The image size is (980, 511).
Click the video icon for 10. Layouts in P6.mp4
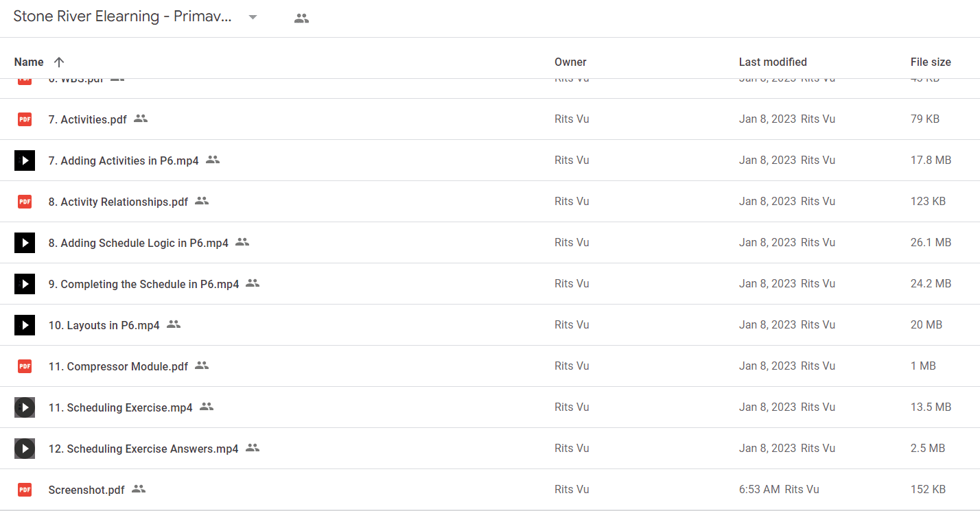25,325
